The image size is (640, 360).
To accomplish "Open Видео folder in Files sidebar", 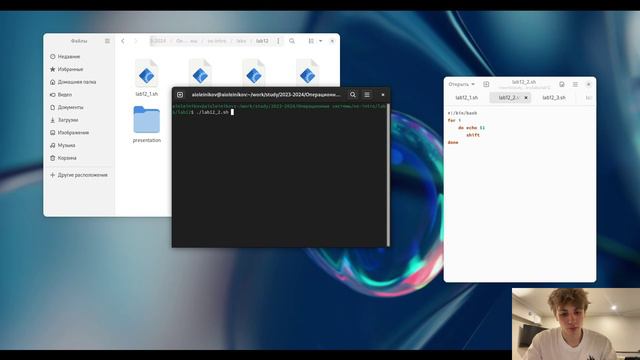I will (61, 95).
